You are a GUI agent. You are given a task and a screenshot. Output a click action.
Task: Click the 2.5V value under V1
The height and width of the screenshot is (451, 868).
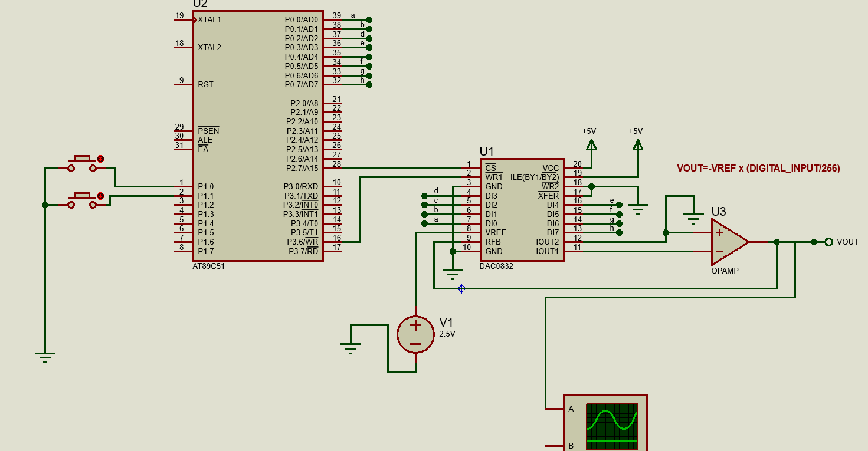pyautogui.click(x=447, y=334)
